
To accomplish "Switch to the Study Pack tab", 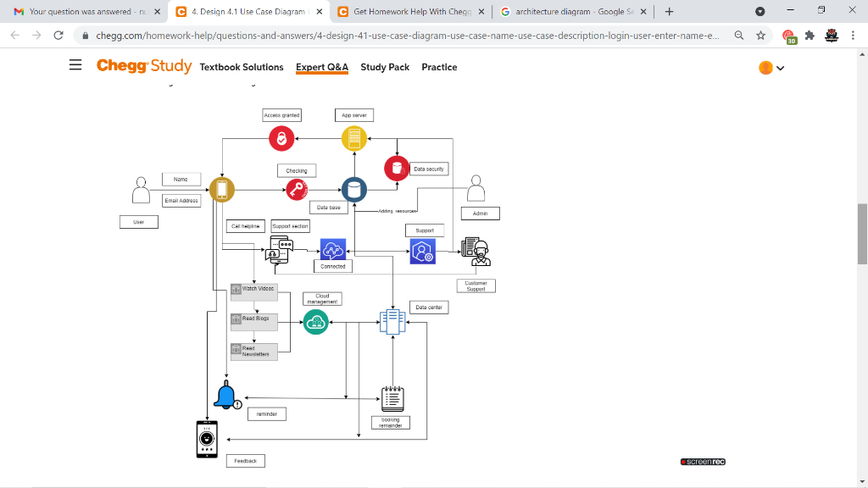I will point(384,67).
